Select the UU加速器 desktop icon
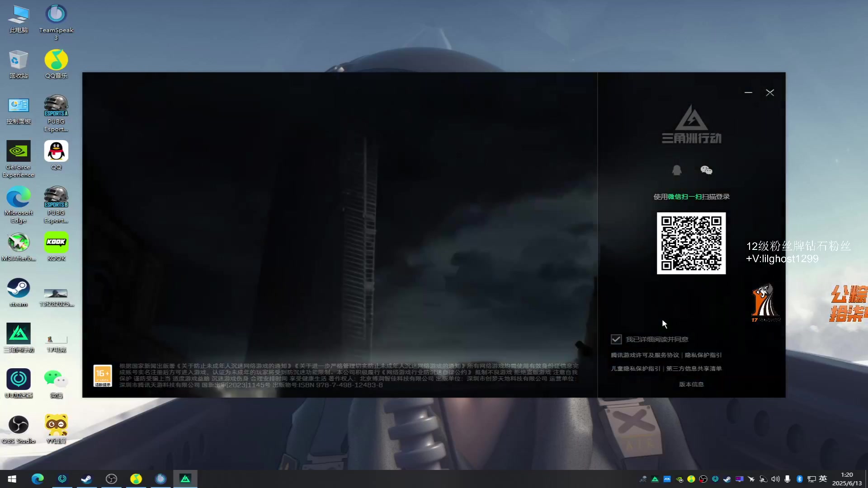 (x=19, y=384)
